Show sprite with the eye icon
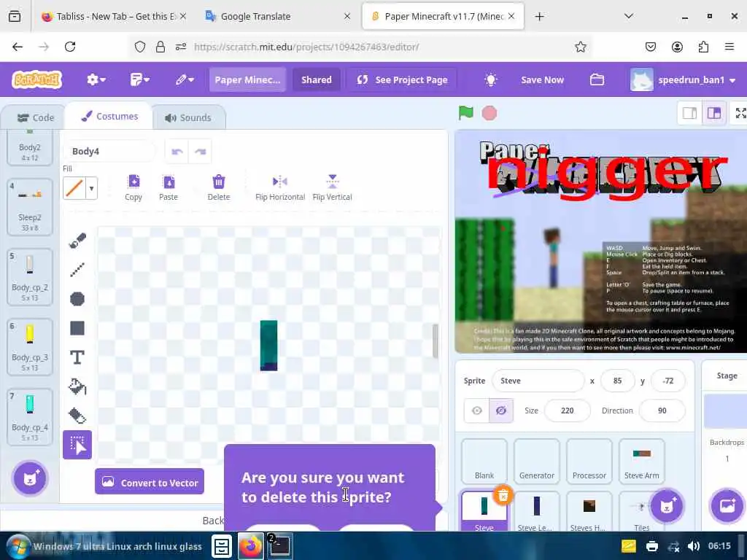Viewport: 747px width, 560px height. (x=477, y=411)
